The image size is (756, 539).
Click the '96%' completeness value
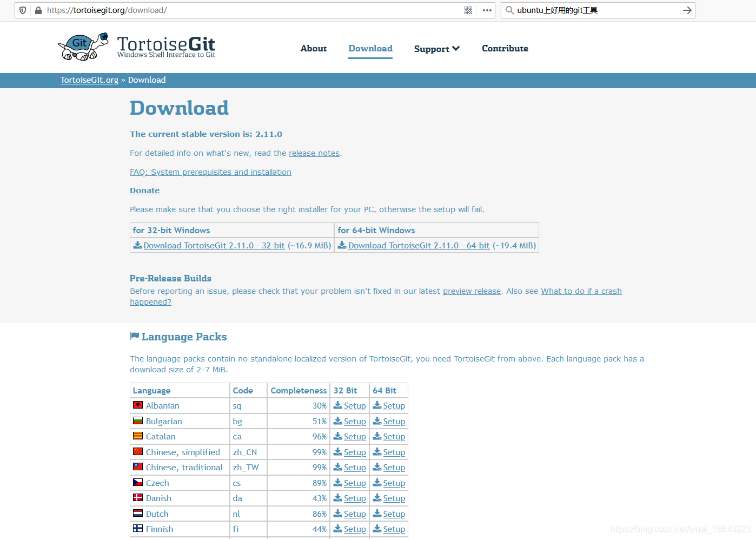point(320,437)
